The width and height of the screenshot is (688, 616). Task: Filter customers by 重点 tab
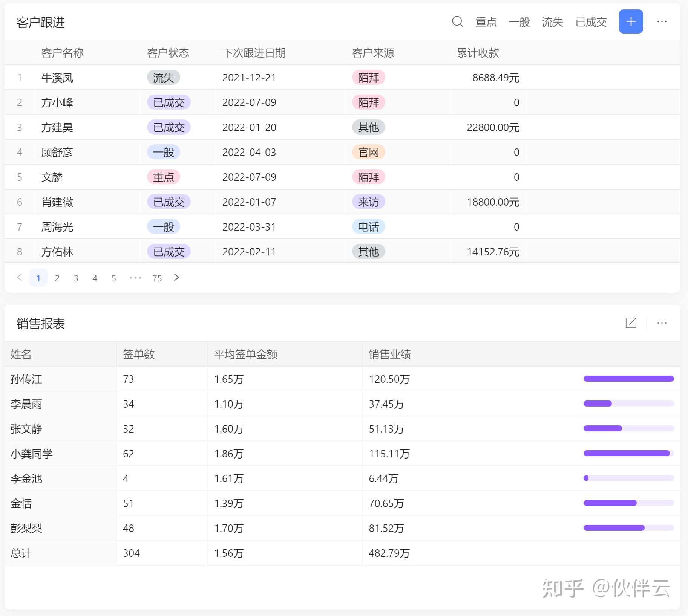(486, 22)
